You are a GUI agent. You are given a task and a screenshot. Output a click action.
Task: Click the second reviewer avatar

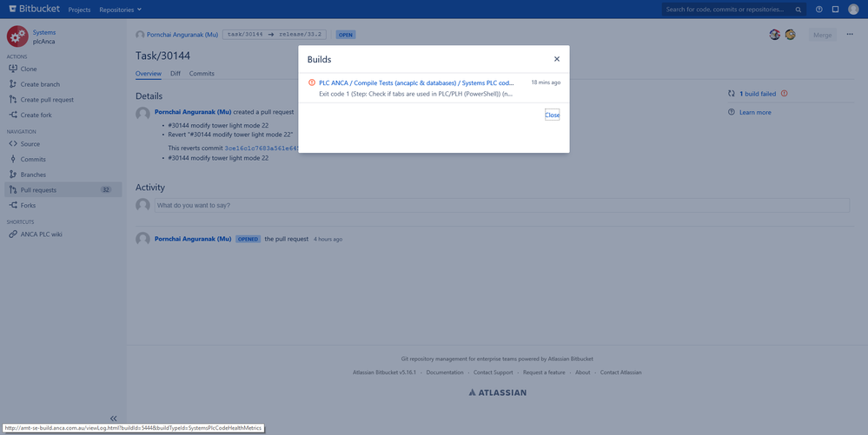tap(790, 35)
